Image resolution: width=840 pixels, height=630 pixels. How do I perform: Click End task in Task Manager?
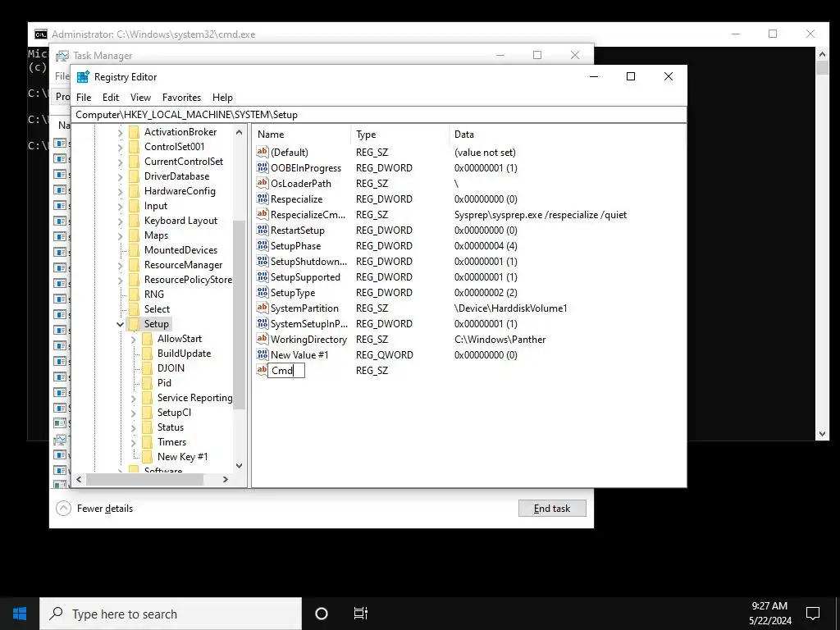click(x=552, y=509)
